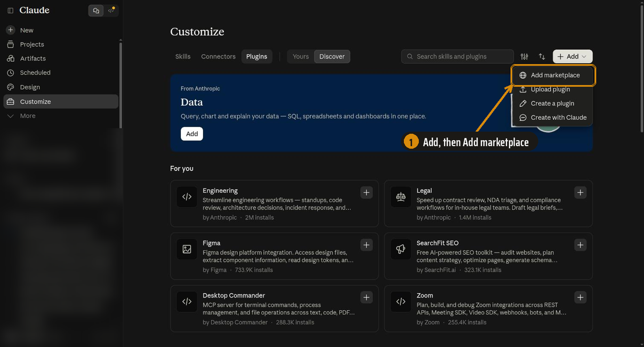This screenshot has height=347, width=644.
Task: Focus the Search skills and plugins field
Action: (457, 57)
